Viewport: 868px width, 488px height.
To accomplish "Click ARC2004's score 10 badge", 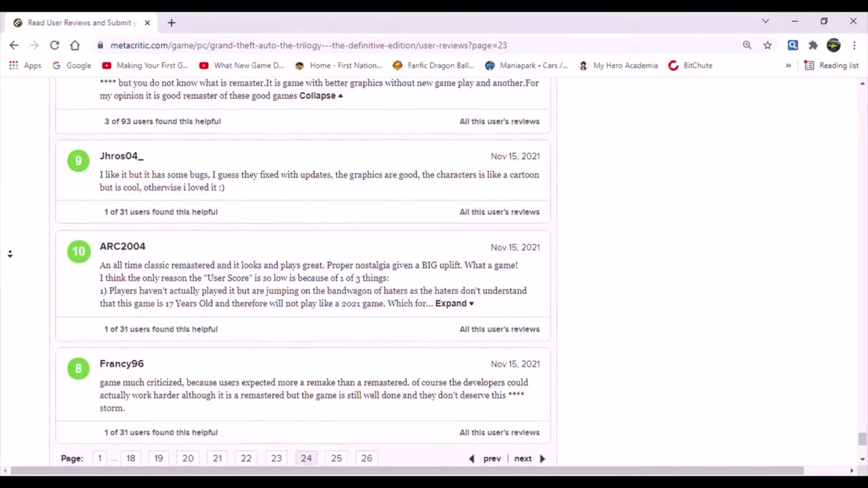I will (x=79, y=251).
